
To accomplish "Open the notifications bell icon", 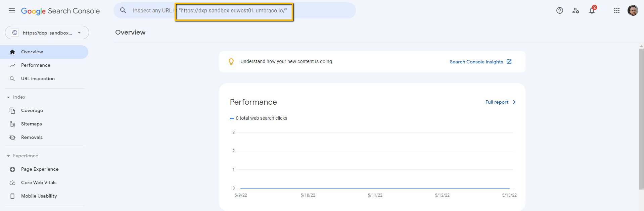I will [592, 10].
